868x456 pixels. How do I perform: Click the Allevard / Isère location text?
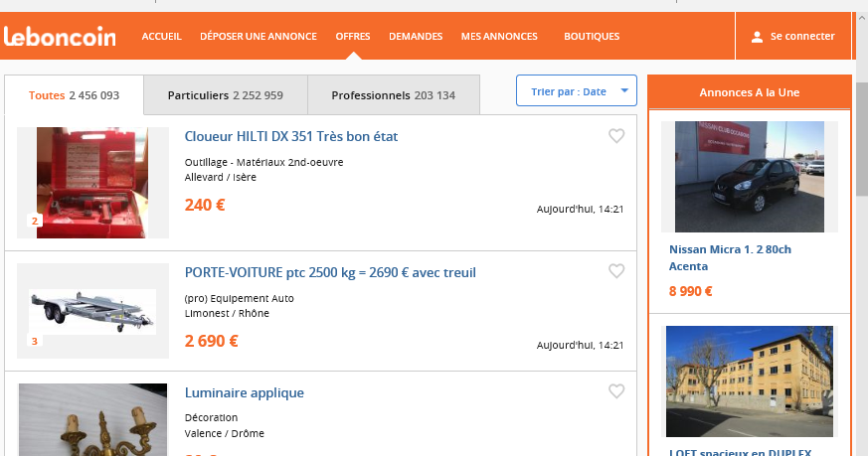pos(221,178)
